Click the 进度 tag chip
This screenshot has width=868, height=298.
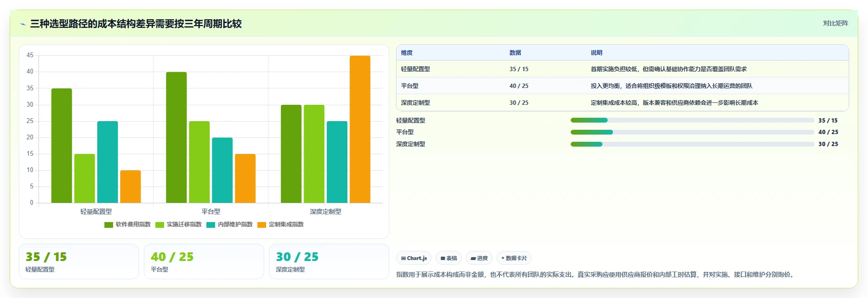pyautogui.click(x=479, y=258)
